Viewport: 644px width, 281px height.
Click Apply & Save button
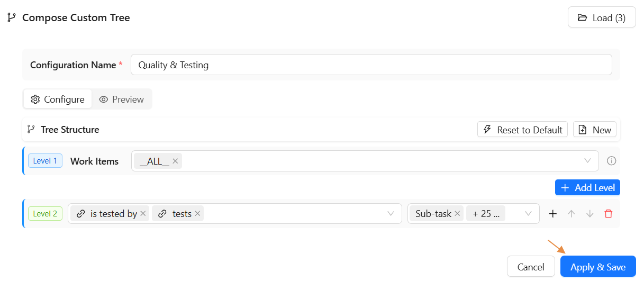pos(598,267)
